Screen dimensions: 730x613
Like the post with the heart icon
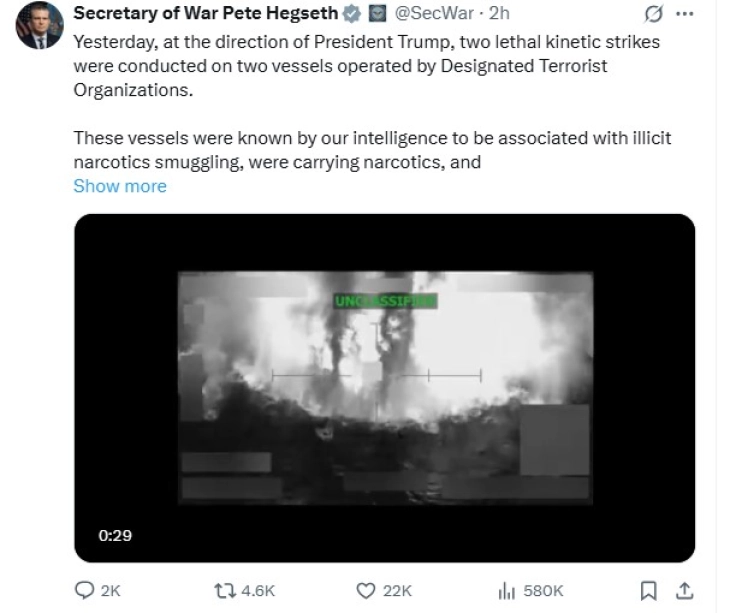pos(366,590)
